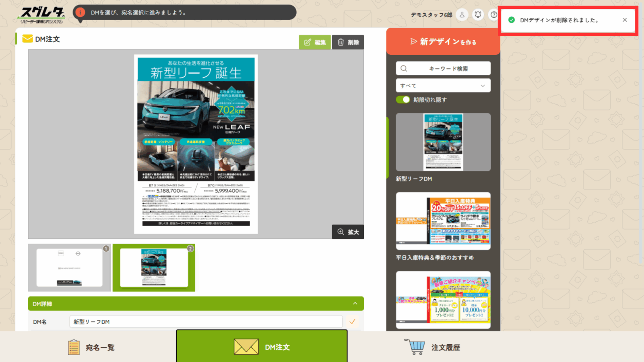Dismiss the DMデザイン削除 notification

pyautogui.click(x=625, y=20)
